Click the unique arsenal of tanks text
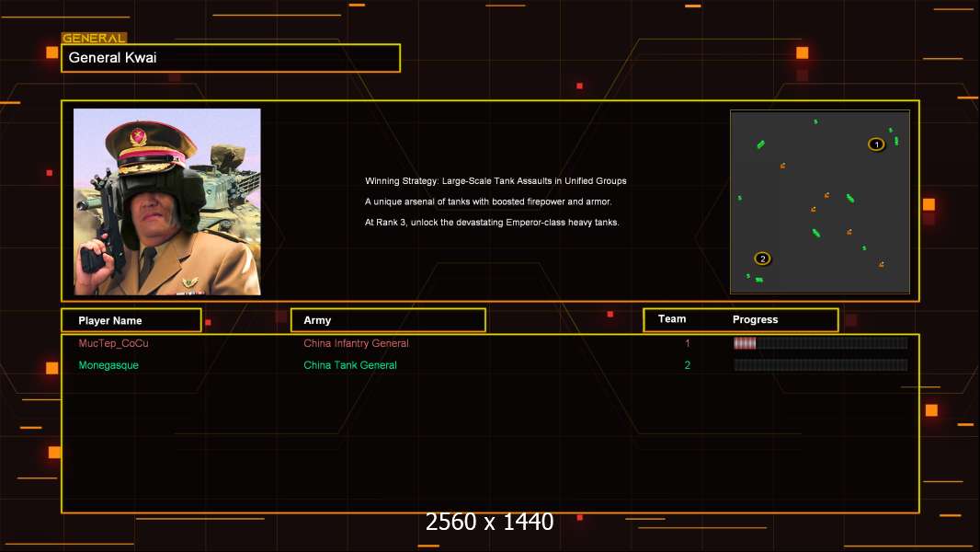 (x=488, y=201)
